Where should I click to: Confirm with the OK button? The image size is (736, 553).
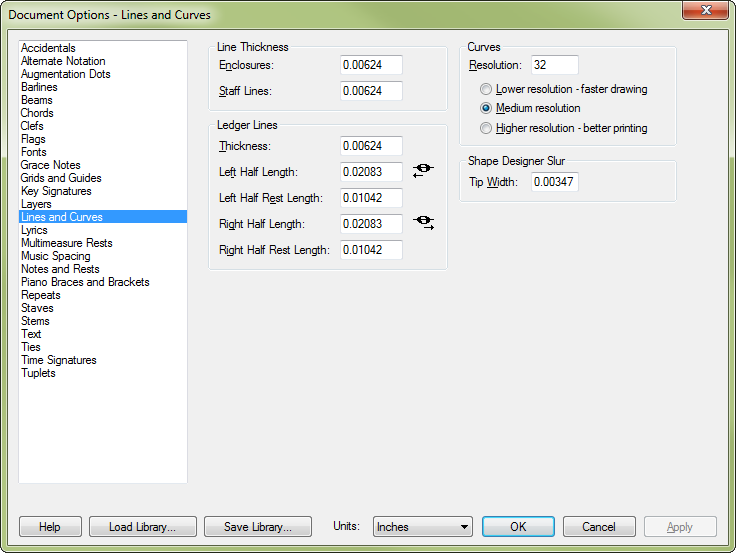click(x=518, y=527)
